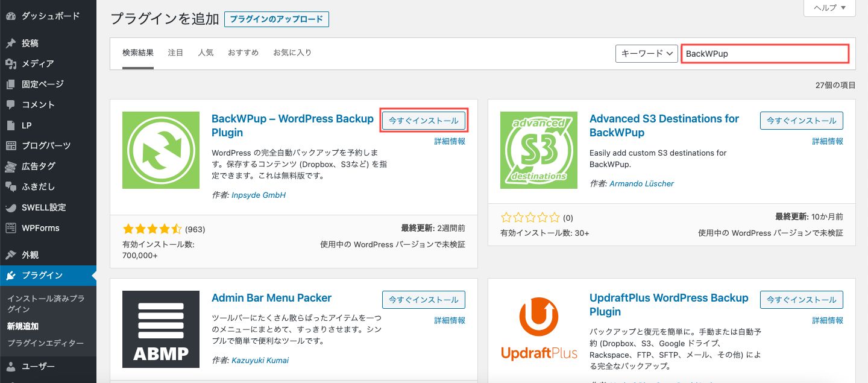The height and width of the screenshot is (383, 868).
Task: Click the 最終更新: 2週間前 text
Action: [433, 229]
